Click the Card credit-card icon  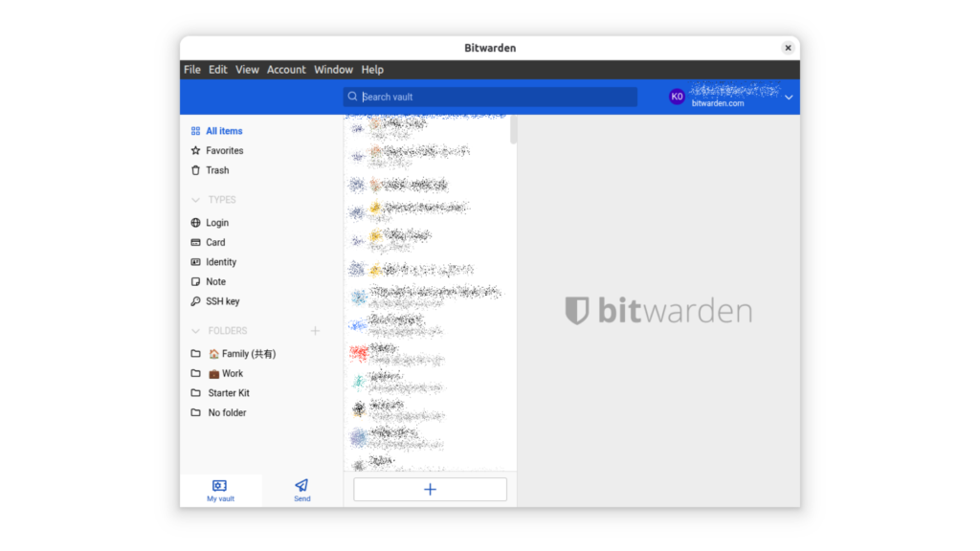coord(195,242)
